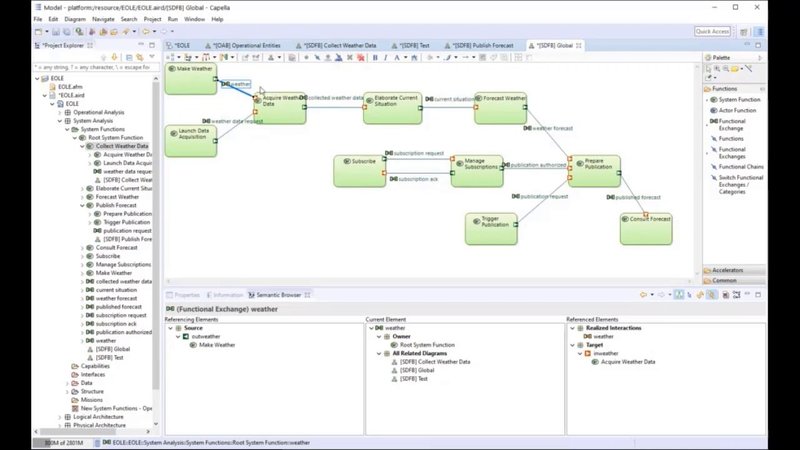Image resolution: width=800 pixels, height=450 pixels.
Task: Collapse System Analysis in the tree
Action: (60, 121)
